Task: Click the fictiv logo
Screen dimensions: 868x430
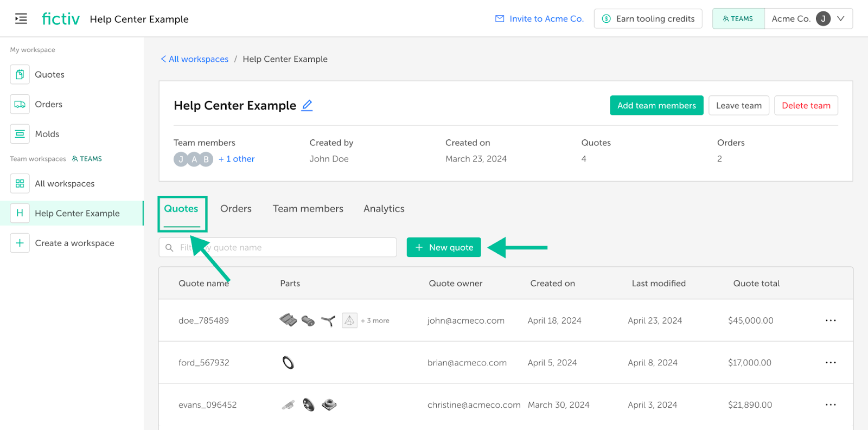Action: 61,19
